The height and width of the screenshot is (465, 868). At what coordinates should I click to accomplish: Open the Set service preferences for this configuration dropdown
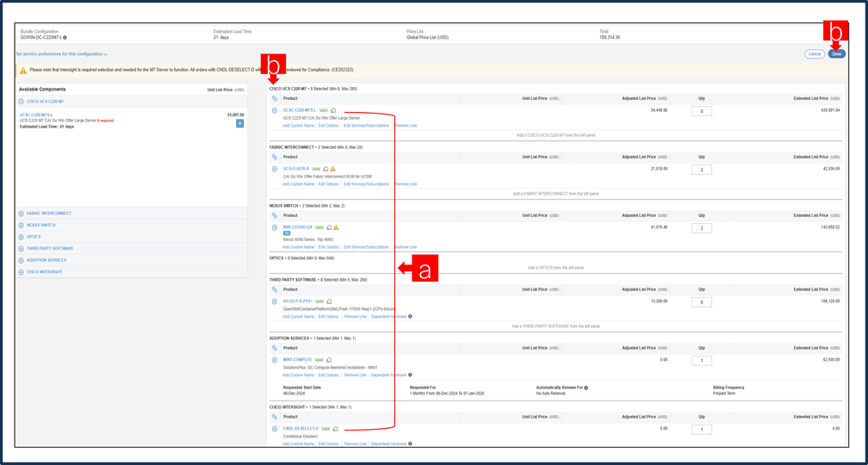pyautogui.click(x=61, y=54)
